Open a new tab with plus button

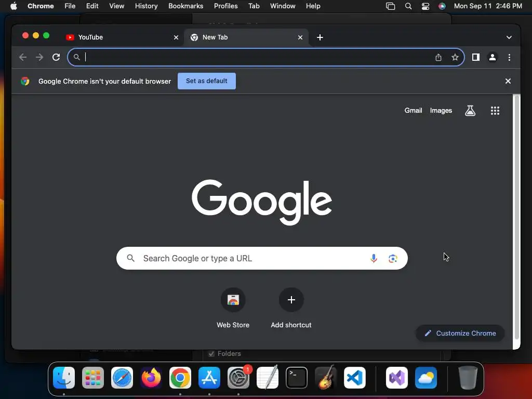click(x=320, y=37)
